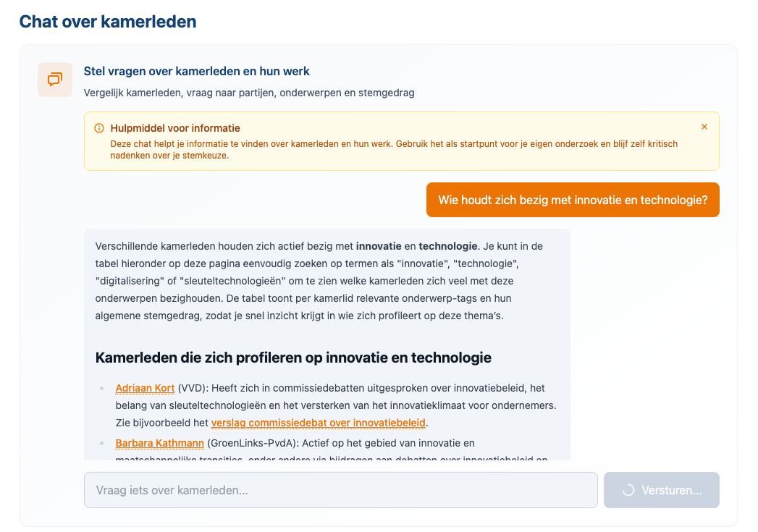
Task: Click the Chat over kamerleden heading
Action: tap(106, 22)
